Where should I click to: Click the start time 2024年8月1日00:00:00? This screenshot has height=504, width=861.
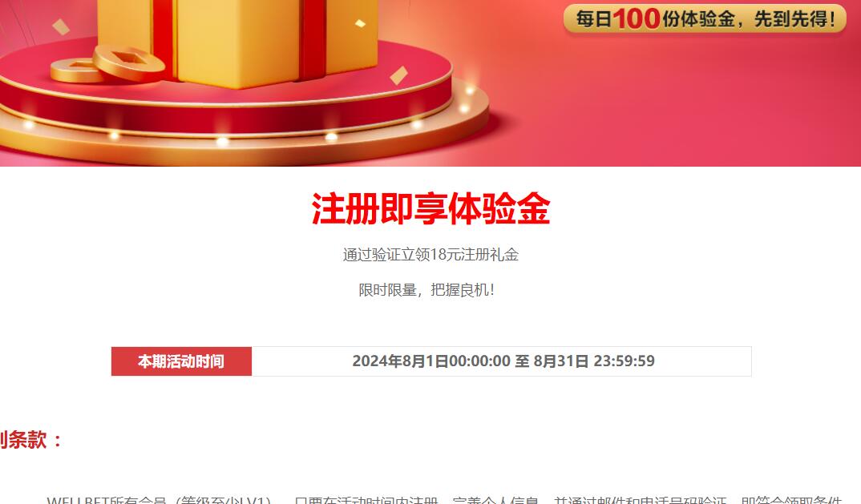pyautogui.click(x=431, y=361)
